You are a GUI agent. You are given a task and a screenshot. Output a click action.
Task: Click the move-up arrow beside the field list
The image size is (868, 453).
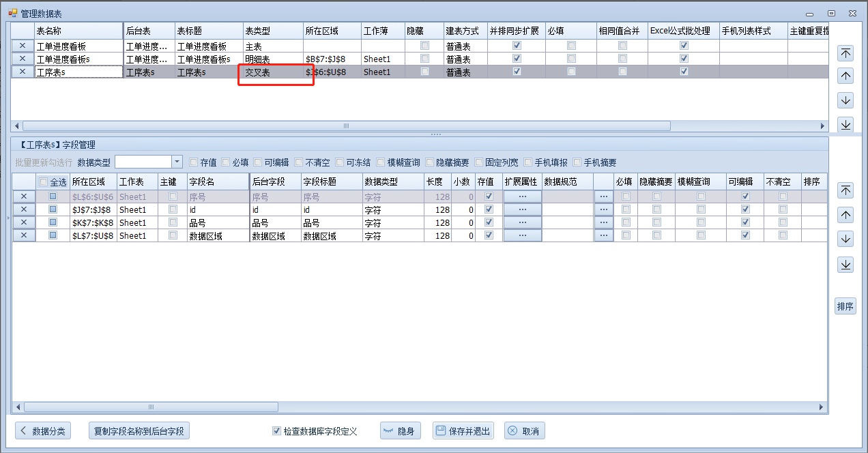(x=845, y=215)
